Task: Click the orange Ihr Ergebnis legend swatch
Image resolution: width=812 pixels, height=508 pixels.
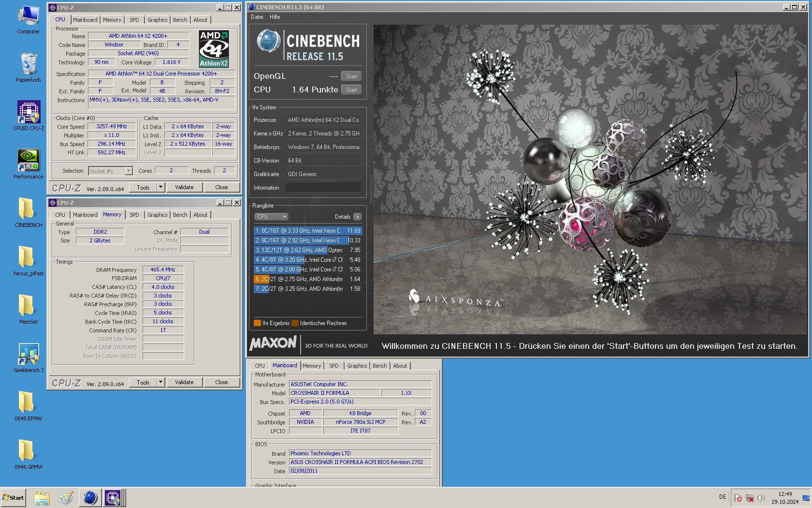Action: [x=257, y=323]
